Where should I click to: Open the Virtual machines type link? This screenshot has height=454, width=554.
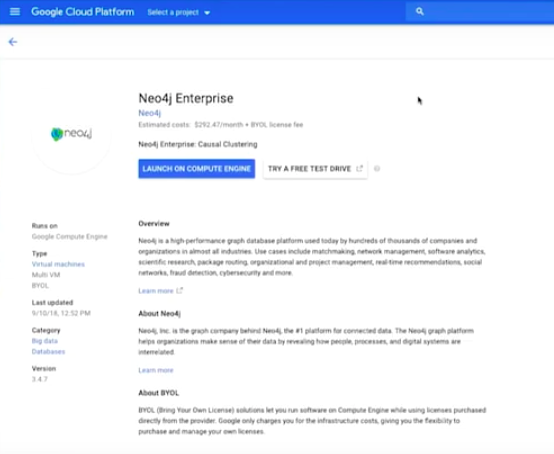pos(58,264)
